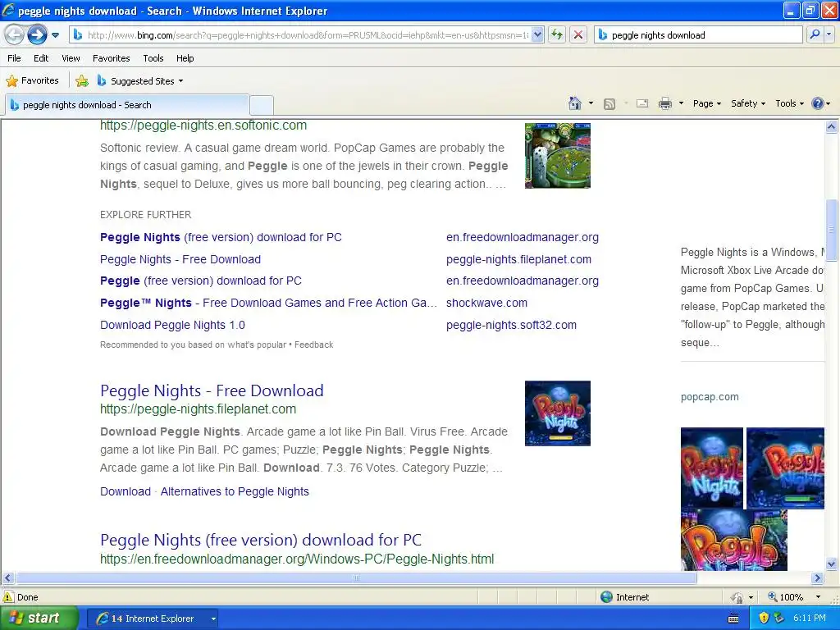Open Peggle Nights (free version) explore link

click(x=221, y=237)
